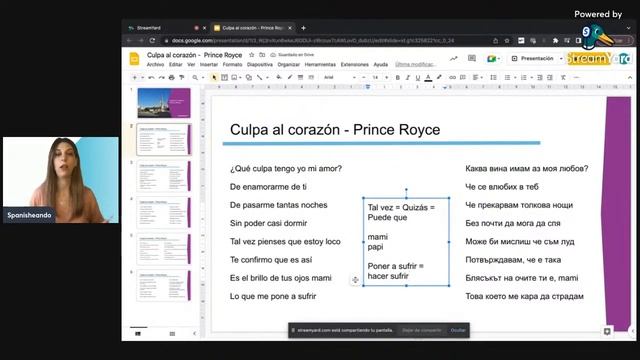Open the Archivo menu
Screen dimensions: 640x360
pos(155,64)
